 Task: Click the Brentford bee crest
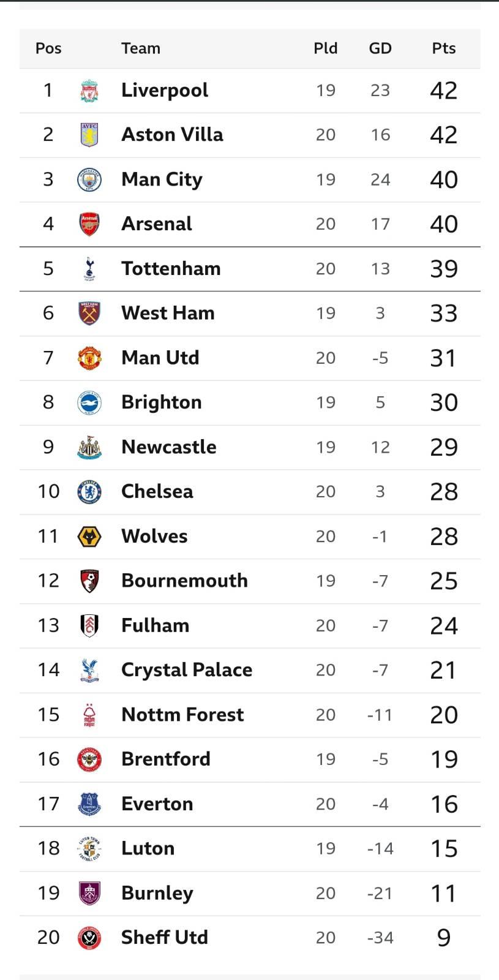89,759
